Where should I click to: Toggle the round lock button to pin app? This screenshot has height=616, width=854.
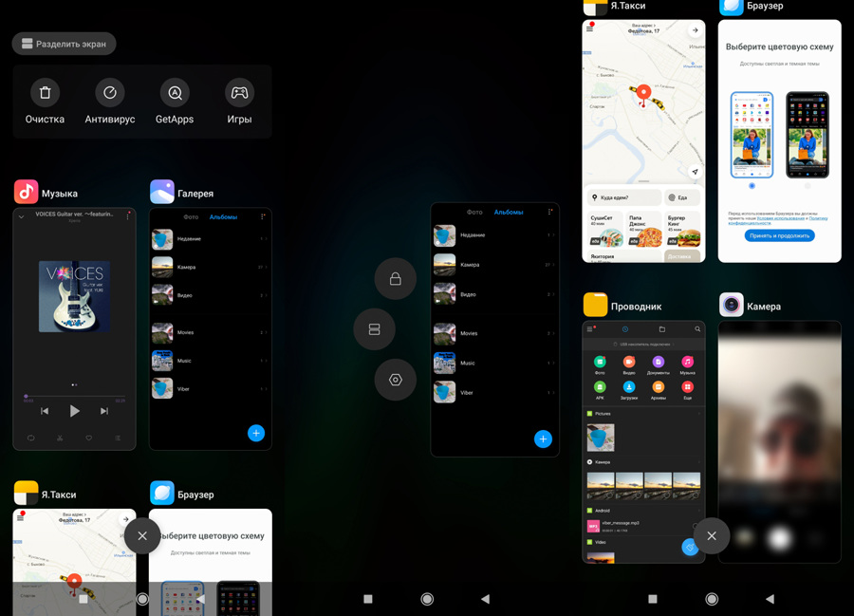pyautogui.click(x=396, y=278)
